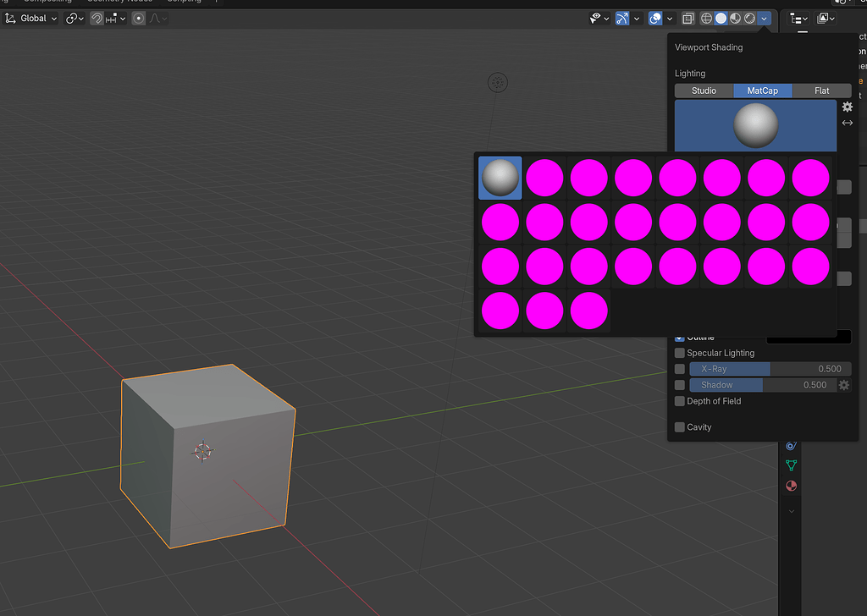The image size is (867, 616).
Task: Pick the last magenta MatCap in the bottom row
Action: (x=589, y=311)
